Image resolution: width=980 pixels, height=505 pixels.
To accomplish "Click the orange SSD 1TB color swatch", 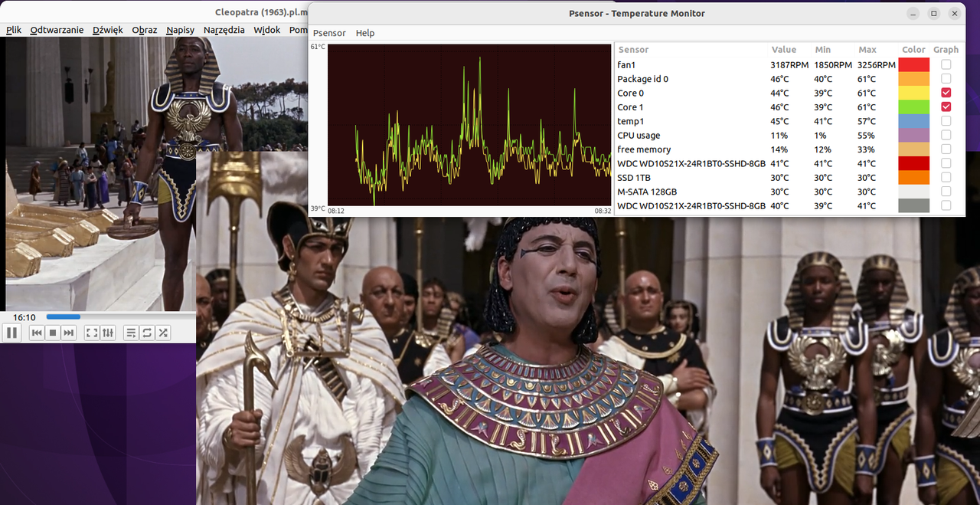I will point(913,177).
